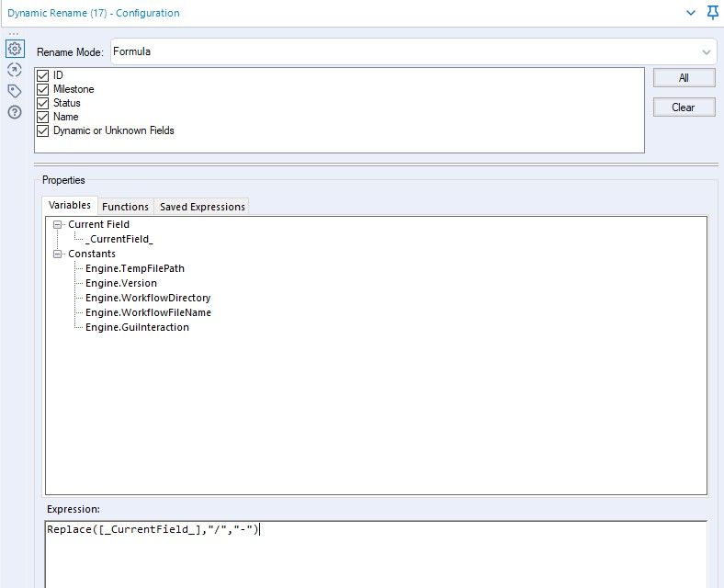Select Engine.GuiInteraction constant
Screen dimensions: 724x588
[x=137, y=328]
